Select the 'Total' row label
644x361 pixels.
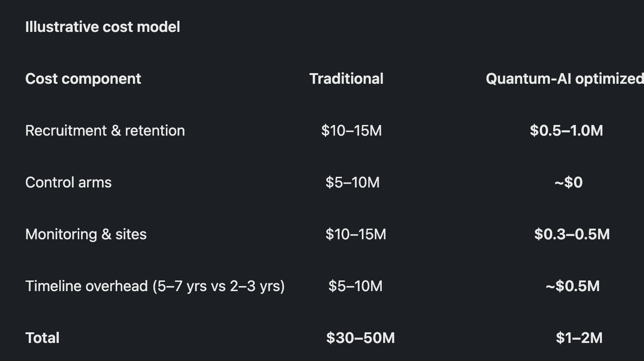click(42, 338)
